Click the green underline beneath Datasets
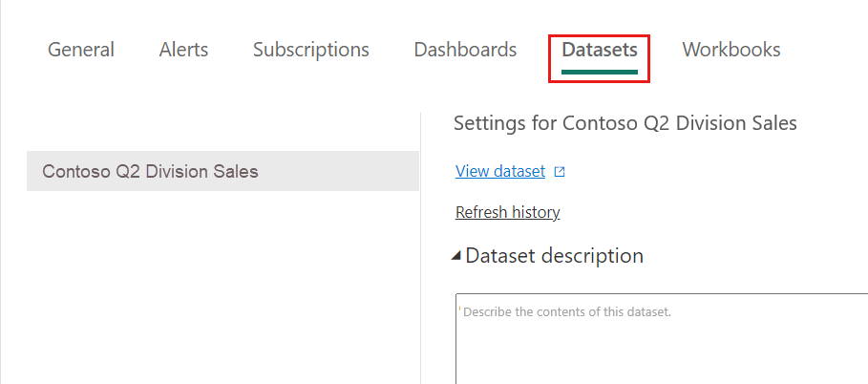868x384 pixels. click(599, 72)
